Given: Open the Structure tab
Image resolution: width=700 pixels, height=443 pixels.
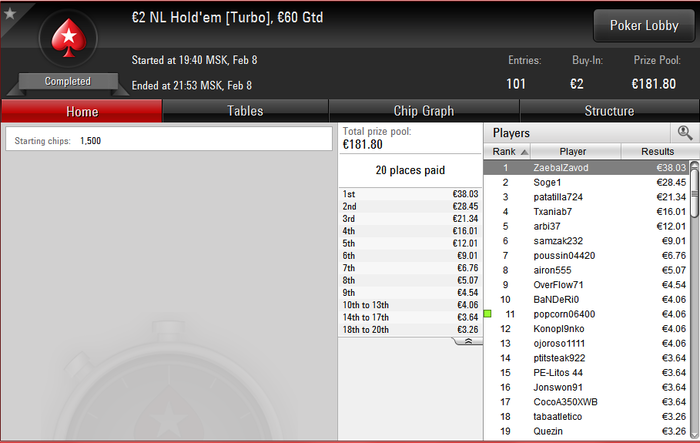Looking at the screenshot, I should click(x=609, y=111).
